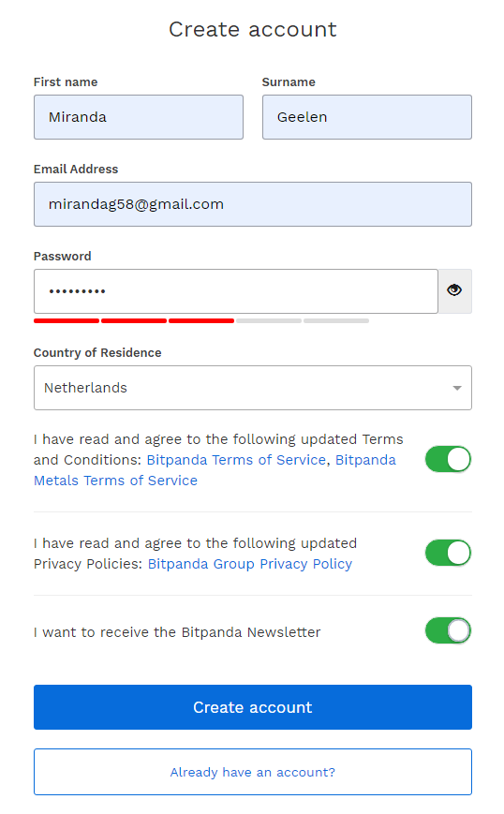Focus the Surname field containing Geelen
The width and height of the screenshot is (504, 814).
pos(367,117)
